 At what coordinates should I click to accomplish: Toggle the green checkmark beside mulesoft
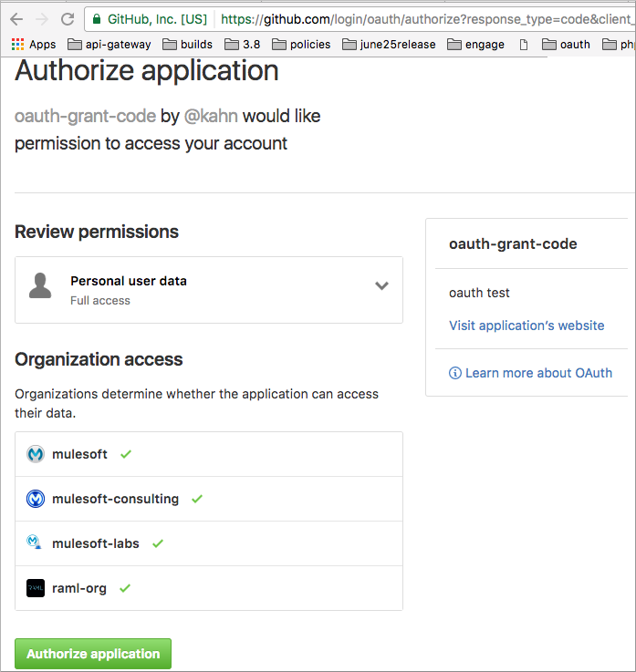coord(126,454)
